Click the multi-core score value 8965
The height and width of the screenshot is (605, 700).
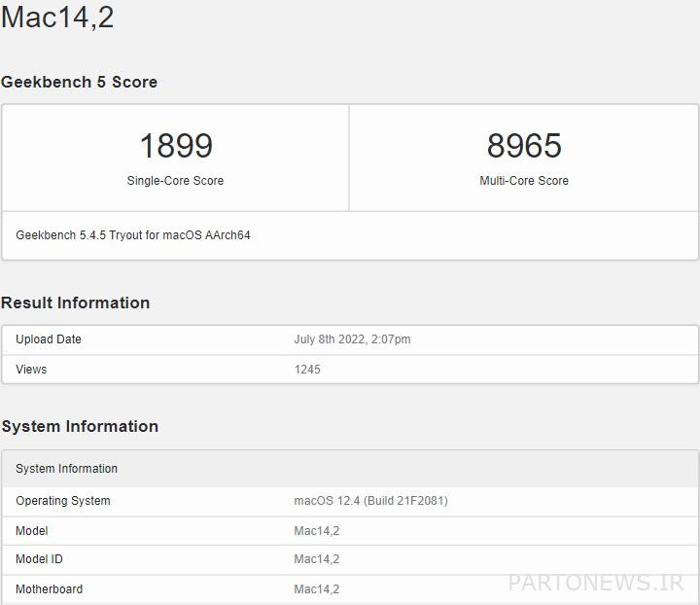coord(524,146)
